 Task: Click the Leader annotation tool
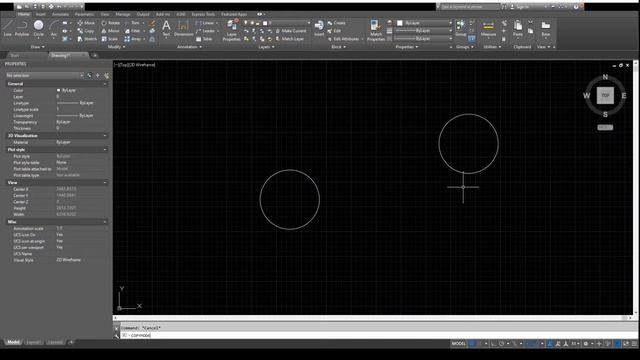tap(205, 31)
